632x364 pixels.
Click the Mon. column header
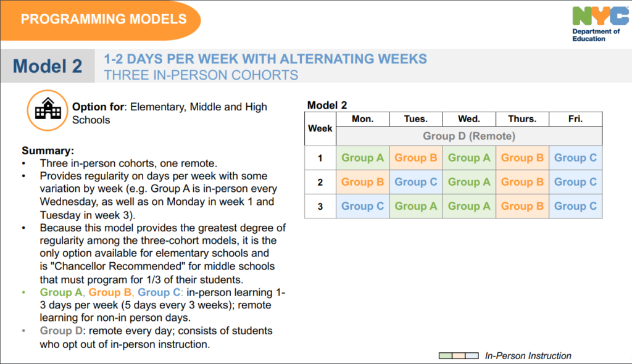(362, 119)
